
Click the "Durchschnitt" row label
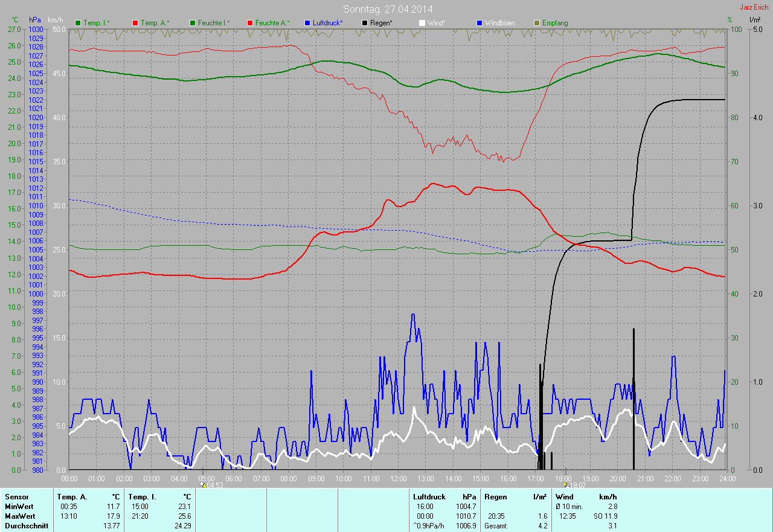click(27, 526)
